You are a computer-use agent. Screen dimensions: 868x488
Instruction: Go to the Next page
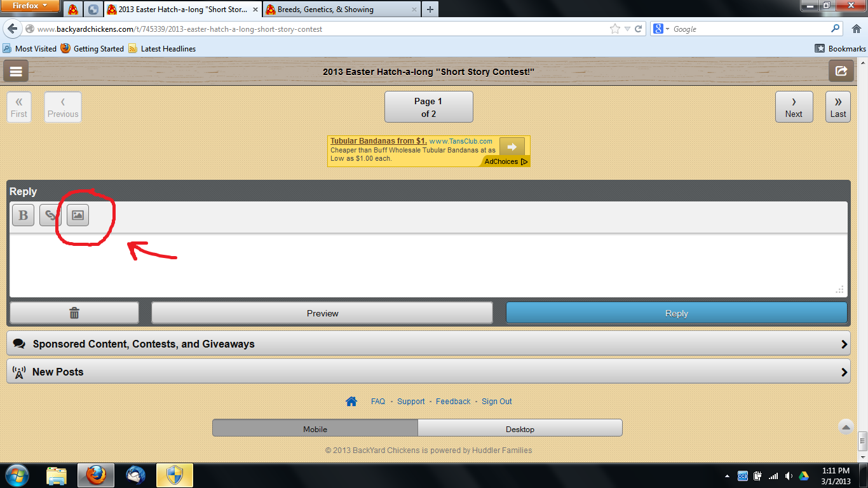click(794, 107)
